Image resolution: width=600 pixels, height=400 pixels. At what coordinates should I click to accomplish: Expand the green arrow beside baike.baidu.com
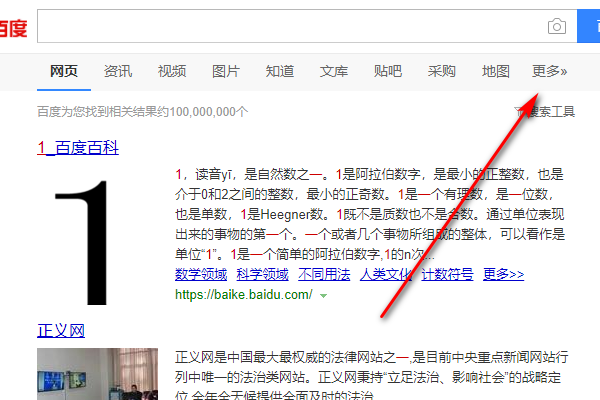coord(323,296)
